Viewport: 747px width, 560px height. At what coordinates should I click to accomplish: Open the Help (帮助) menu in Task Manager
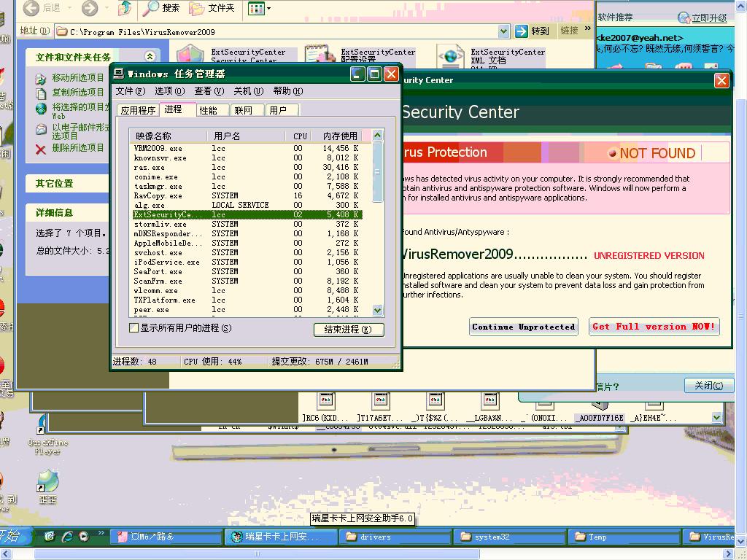(x=287, y=91)
